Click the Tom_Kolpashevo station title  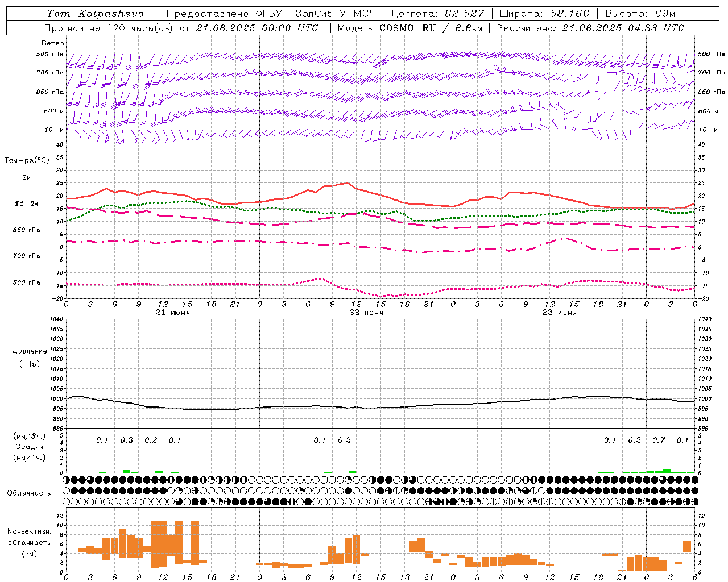point(96,14)
